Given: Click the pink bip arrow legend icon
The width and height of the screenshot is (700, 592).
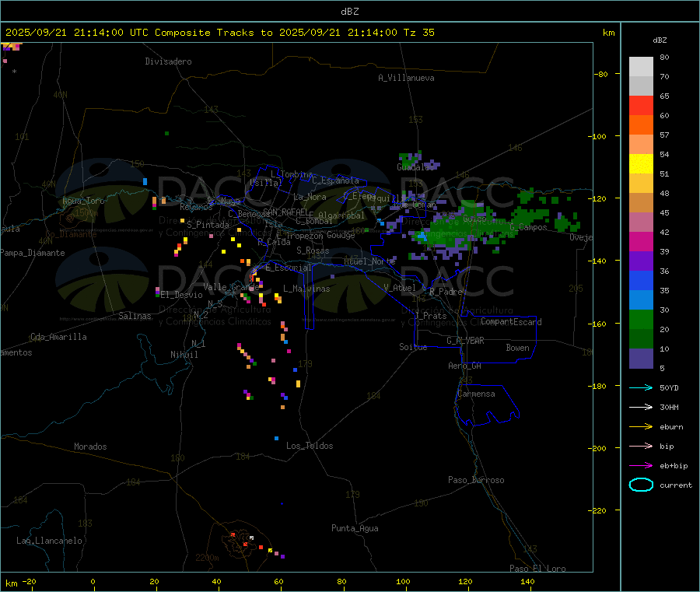Looking at the screenshot, I should click(x=641, y=446).
